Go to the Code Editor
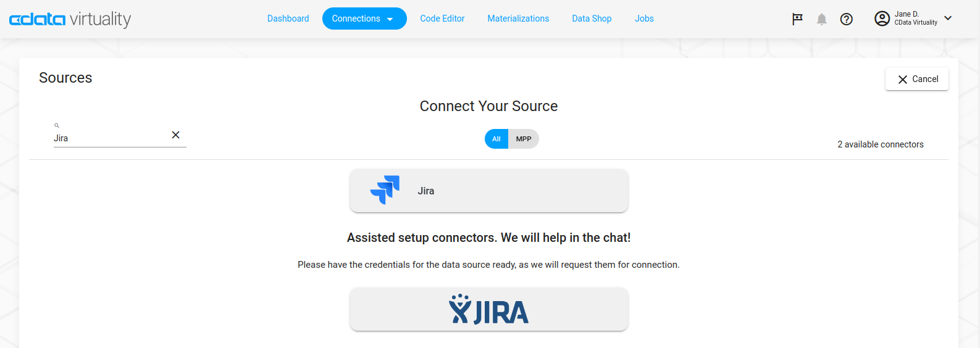 click(x=442, y=19)
